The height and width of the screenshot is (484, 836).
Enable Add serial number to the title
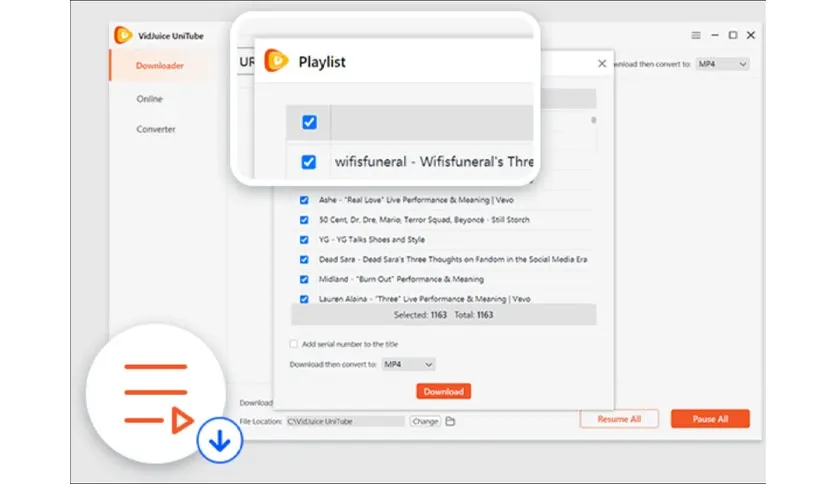click(x=293, y=344)
